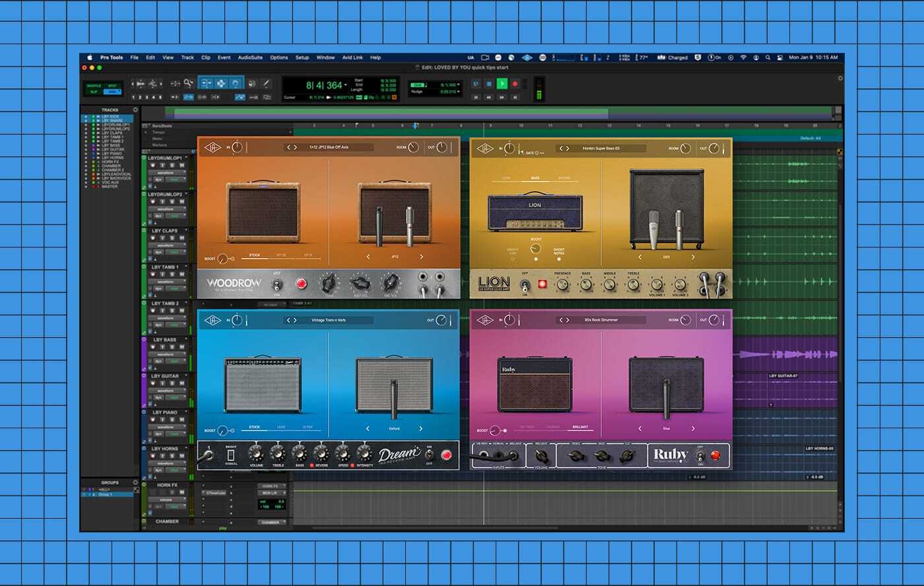Open the Avid Link menu
Screen dimensions: 924x586
tap(354, 57)
